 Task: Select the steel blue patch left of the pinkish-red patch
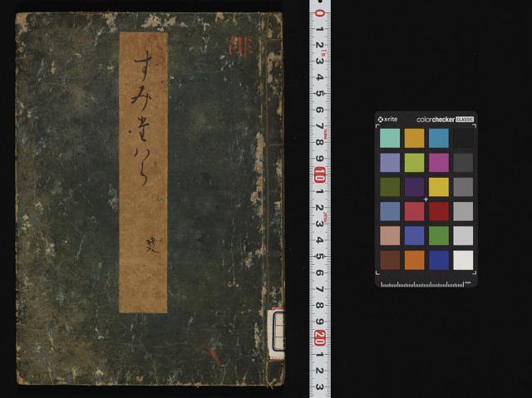point(390,211)
